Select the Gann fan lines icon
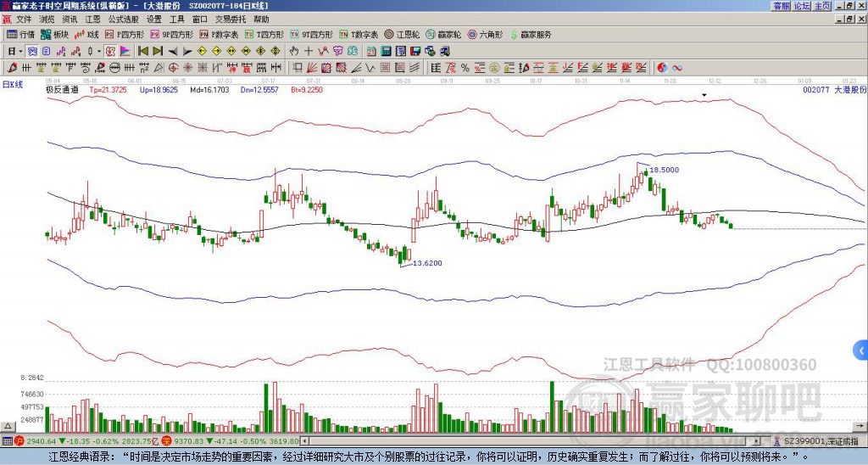Viewport: 868px width, 465px height. coord(311,68)
